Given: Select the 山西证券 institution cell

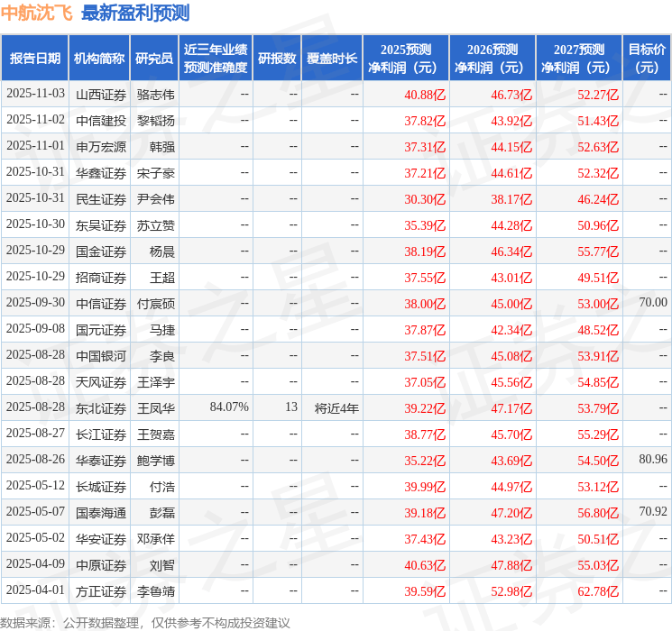Looking at the screenshot, I should tap(101, 95).
